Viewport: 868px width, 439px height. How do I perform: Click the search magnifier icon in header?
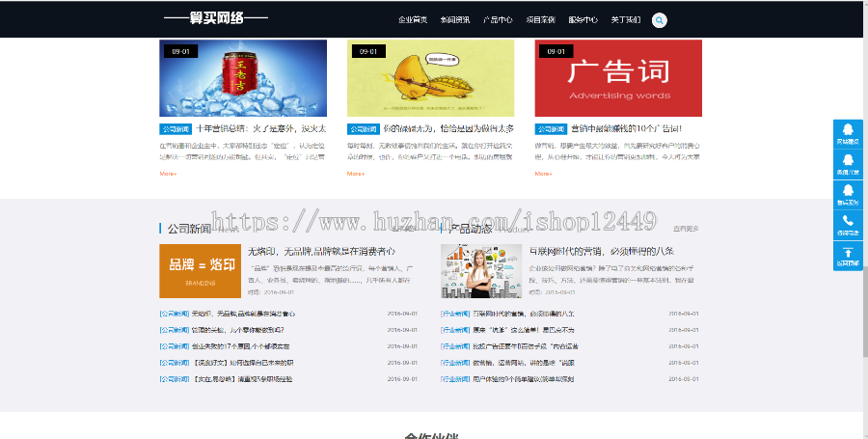pyautogui.click(x=659, y=20)
